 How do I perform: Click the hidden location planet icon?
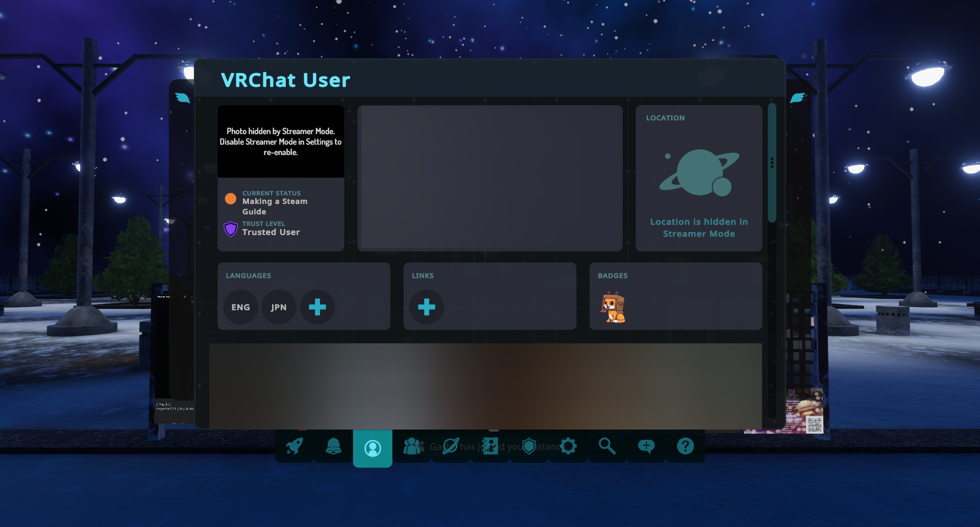tap(699, 172)
